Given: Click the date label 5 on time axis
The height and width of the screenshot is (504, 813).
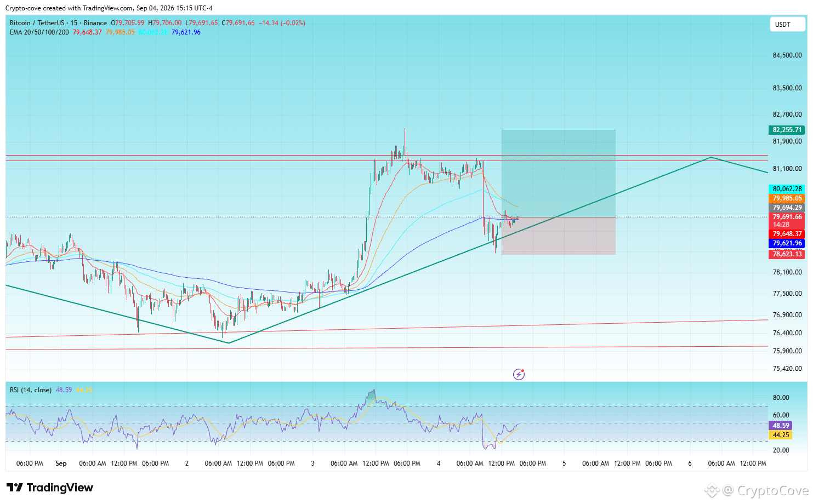Looking at the screenshot, I should tap(564, 463).
